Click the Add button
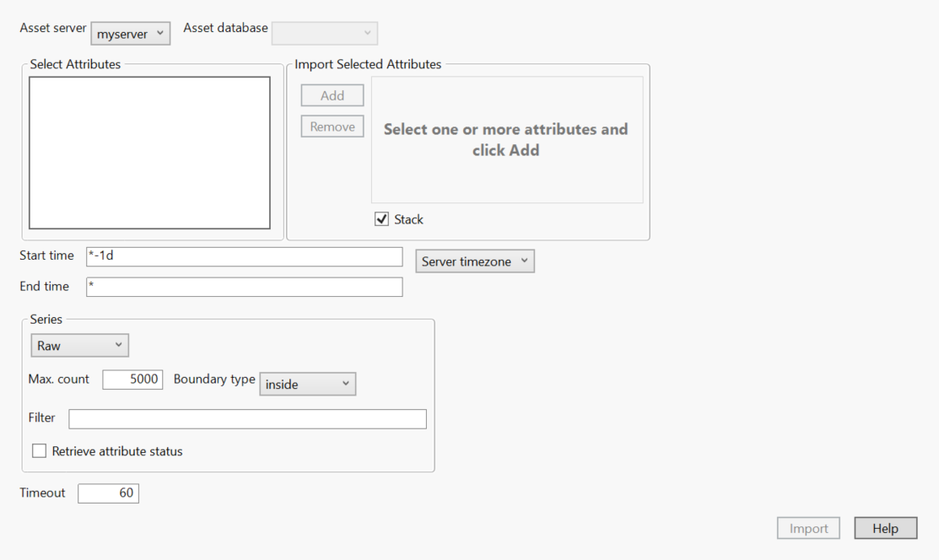 click(332, 94)
